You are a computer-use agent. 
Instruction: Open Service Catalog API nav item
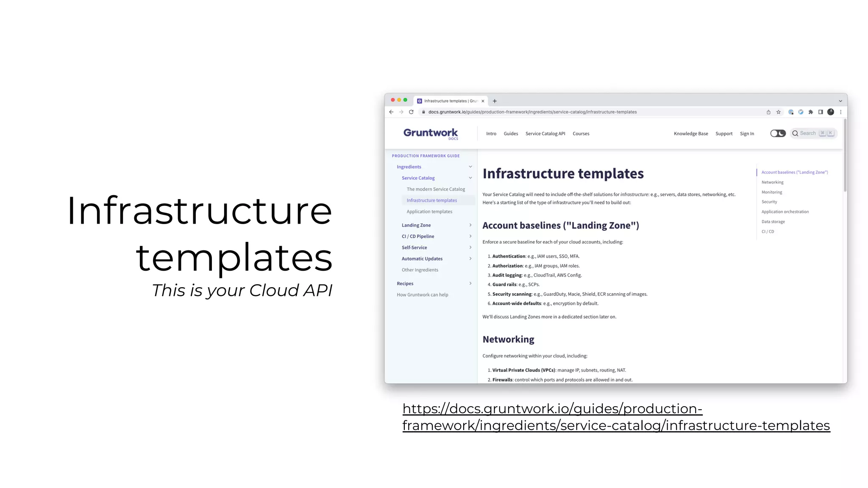545,133
